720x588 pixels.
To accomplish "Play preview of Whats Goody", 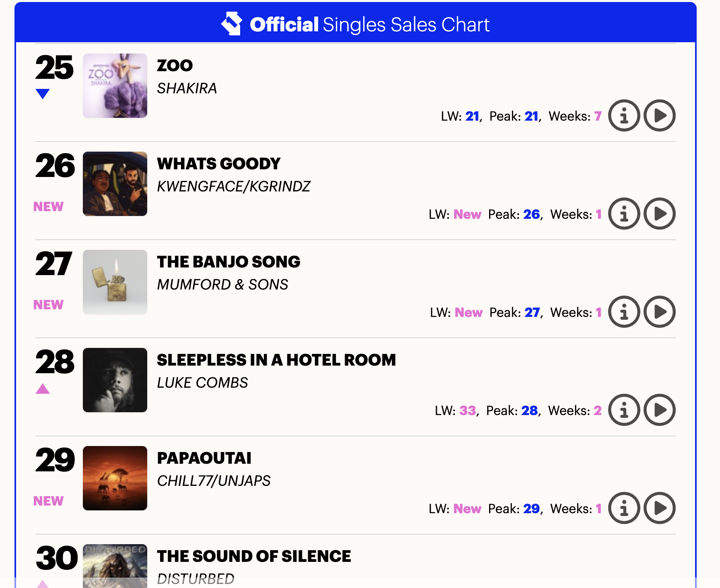I will click(x=659, y=214).
